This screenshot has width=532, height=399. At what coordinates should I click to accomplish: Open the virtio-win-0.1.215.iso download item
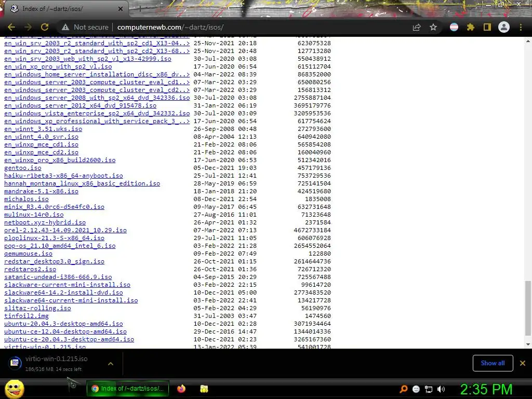tap(56, 363)
